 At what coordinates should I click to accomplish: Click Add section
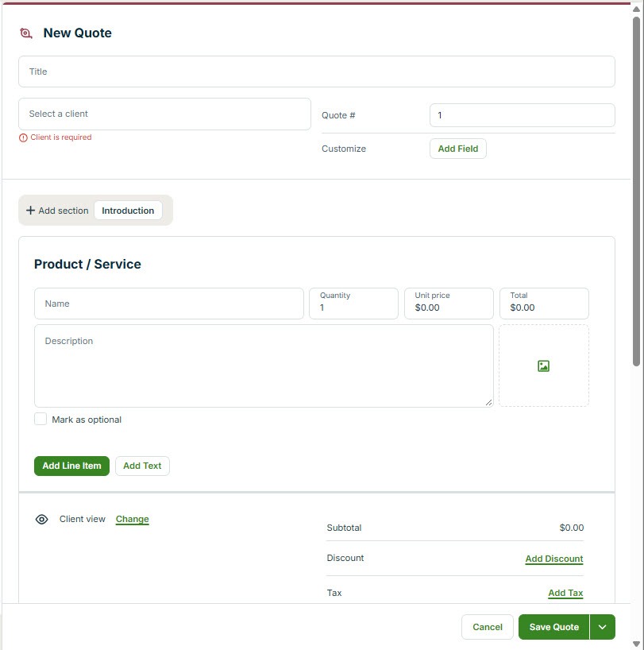point(57,211)
